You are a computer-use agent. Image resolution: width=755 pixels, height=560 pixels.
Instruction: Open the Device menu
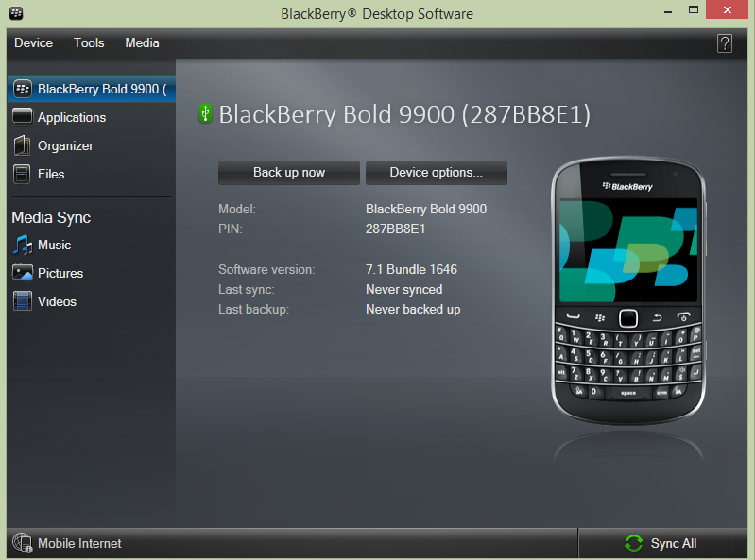pos(33,42)
